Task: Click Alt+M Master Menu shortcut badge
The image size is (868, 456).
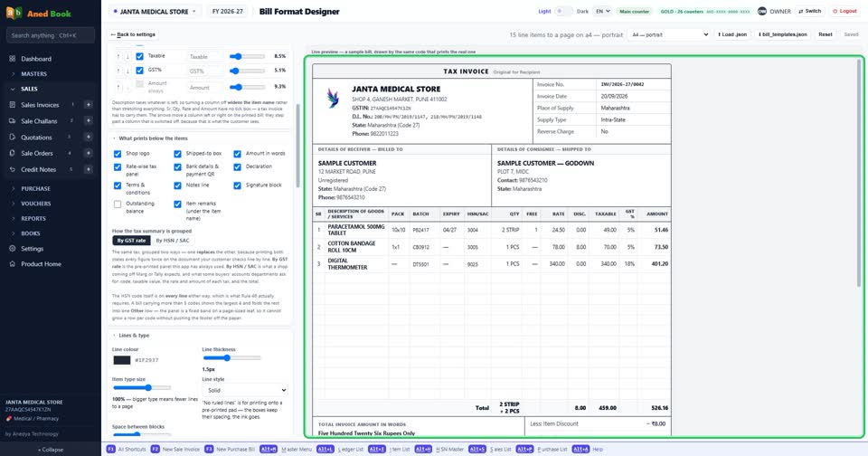Action: [269, 450]
